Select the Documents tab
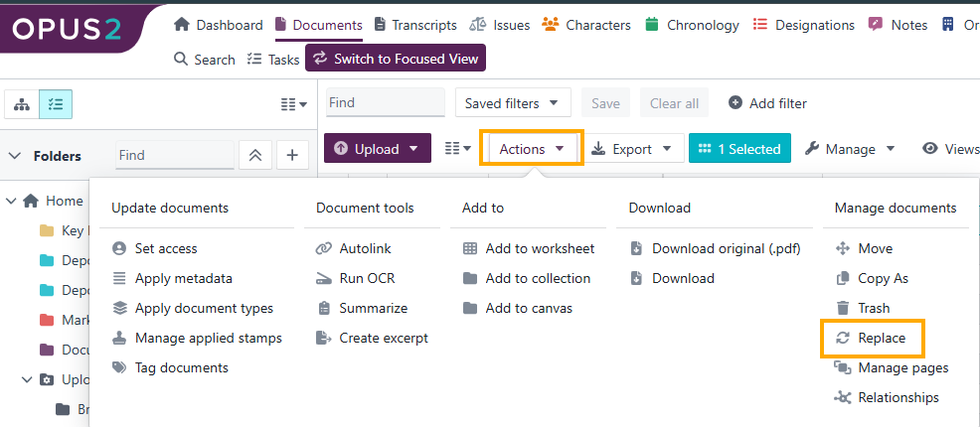The image size is (980, 427). click(319, 25)
